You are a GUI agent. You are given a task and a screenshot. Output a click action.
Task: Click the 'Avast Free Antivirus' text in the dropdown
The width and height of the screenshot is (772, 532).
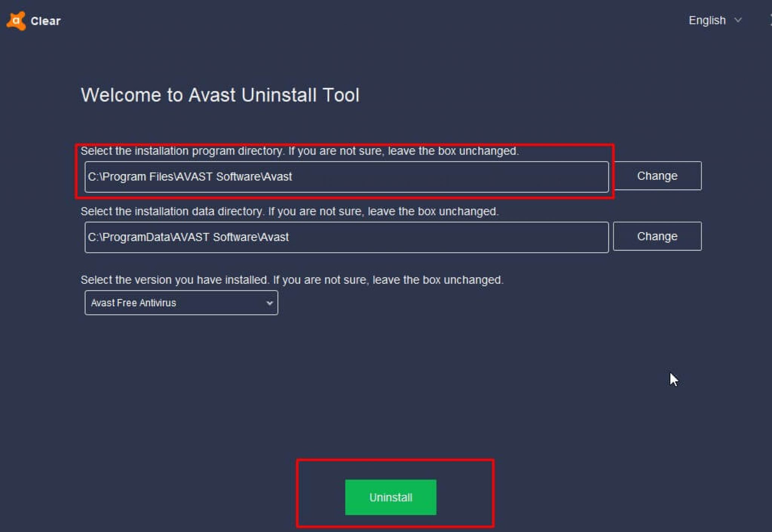point(133,303)
